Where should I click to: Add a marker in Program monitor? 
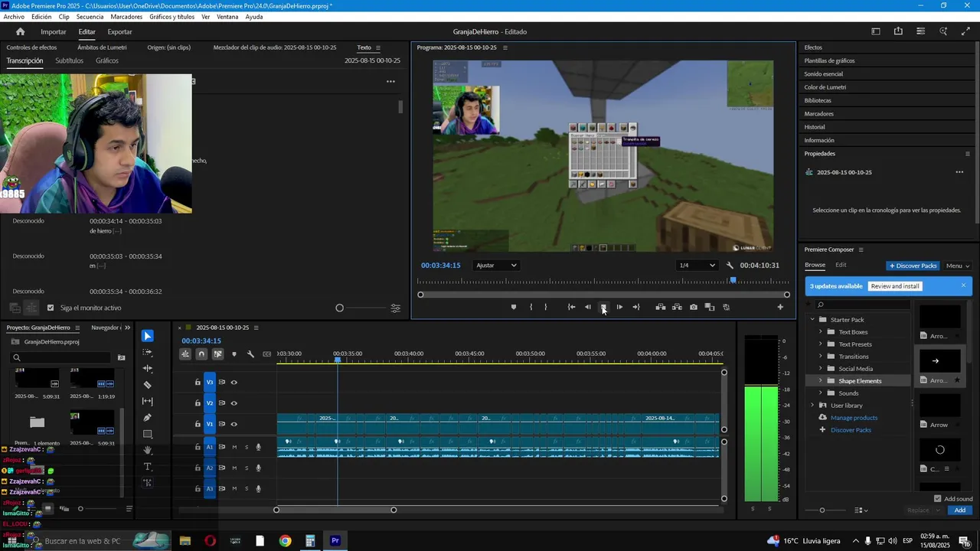pos(514,307)
